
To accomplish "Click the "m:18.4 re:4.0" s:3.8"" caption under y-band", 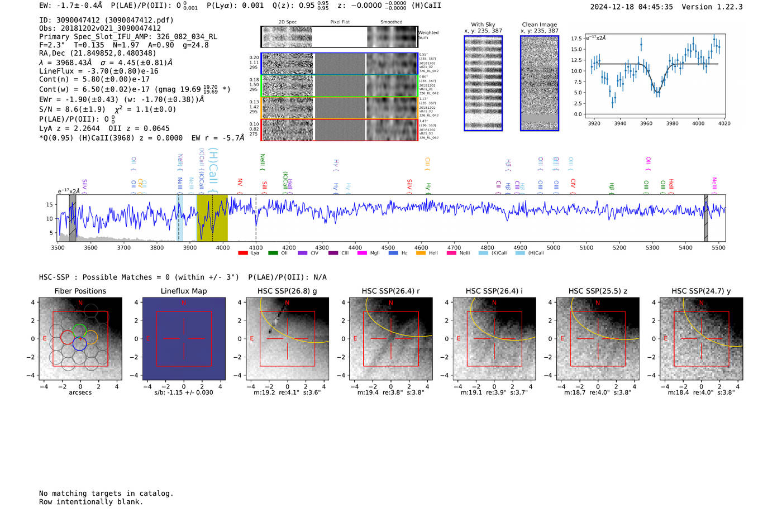I will (x=702, y=392).
